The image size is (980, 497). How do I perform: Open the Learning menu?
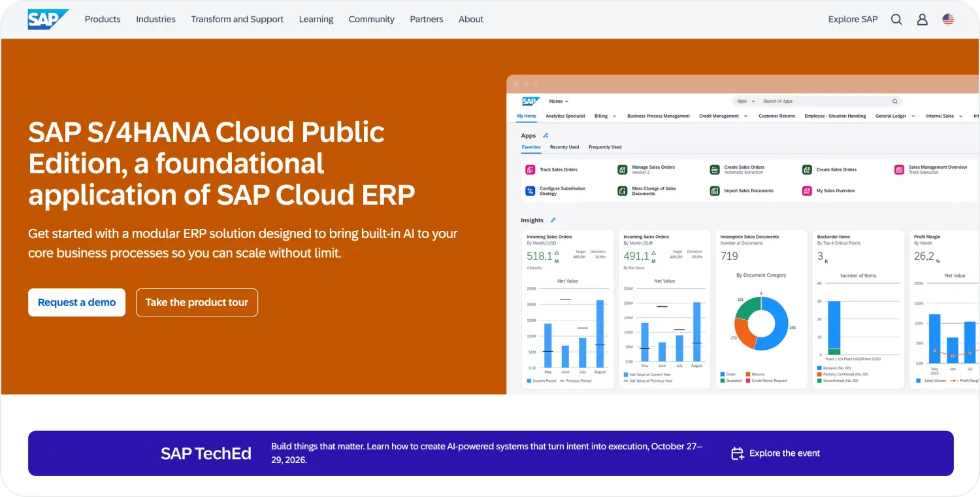[316, 20]
